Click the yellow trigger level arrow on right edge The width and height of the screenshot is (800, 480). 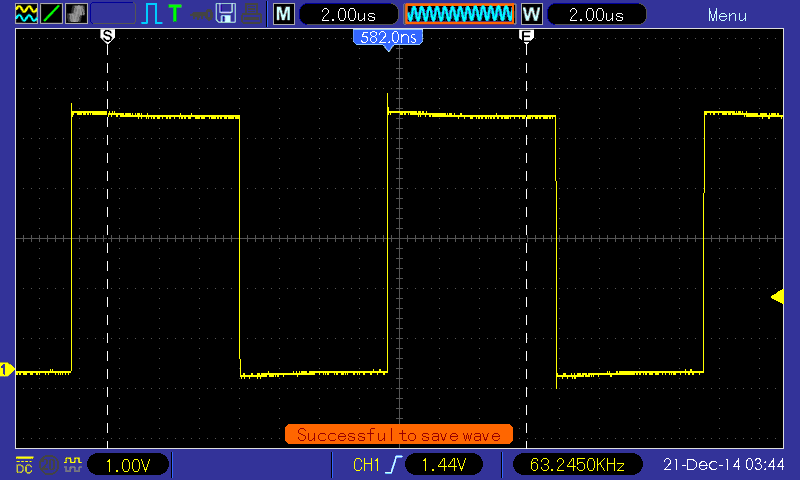[x=776, y=296]
